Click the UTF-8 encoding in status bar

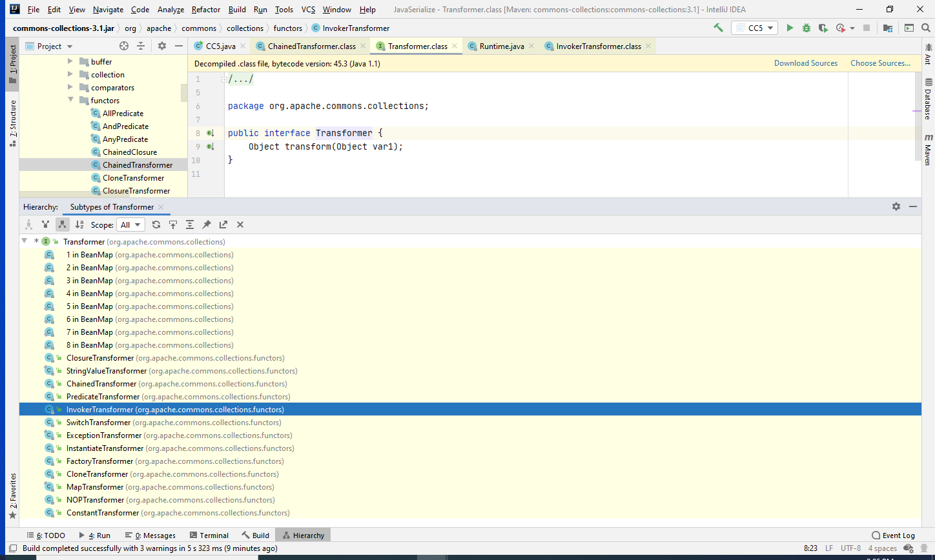(x=850, y=548)
